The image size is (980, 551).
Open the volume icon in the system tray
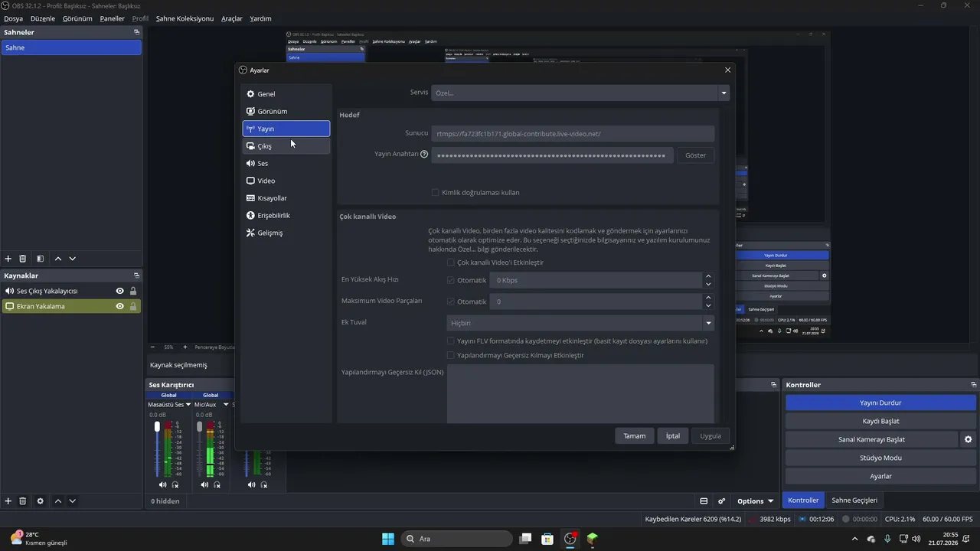(916, 539)
